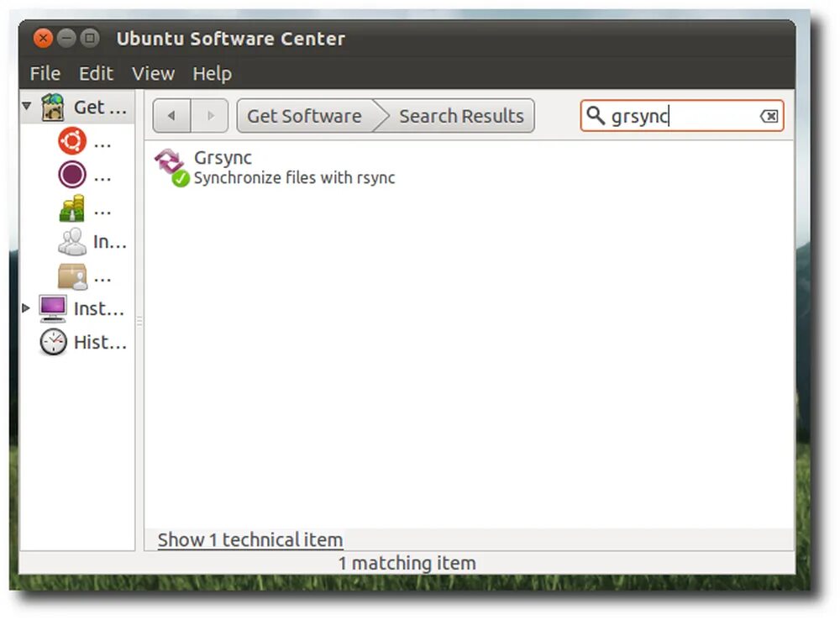This screenshot has width=840, height=620.
Task: Open the History clock icon
Action: (53, 342)
